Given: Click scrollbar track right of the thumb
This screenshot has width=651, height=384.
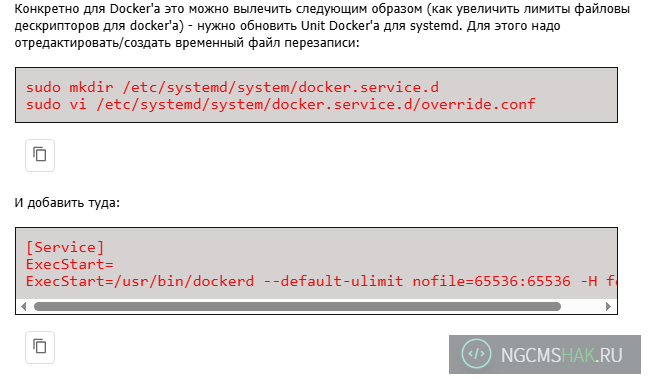Looking at the screenshot, I should pyautogui.click(x=582, y=307).
